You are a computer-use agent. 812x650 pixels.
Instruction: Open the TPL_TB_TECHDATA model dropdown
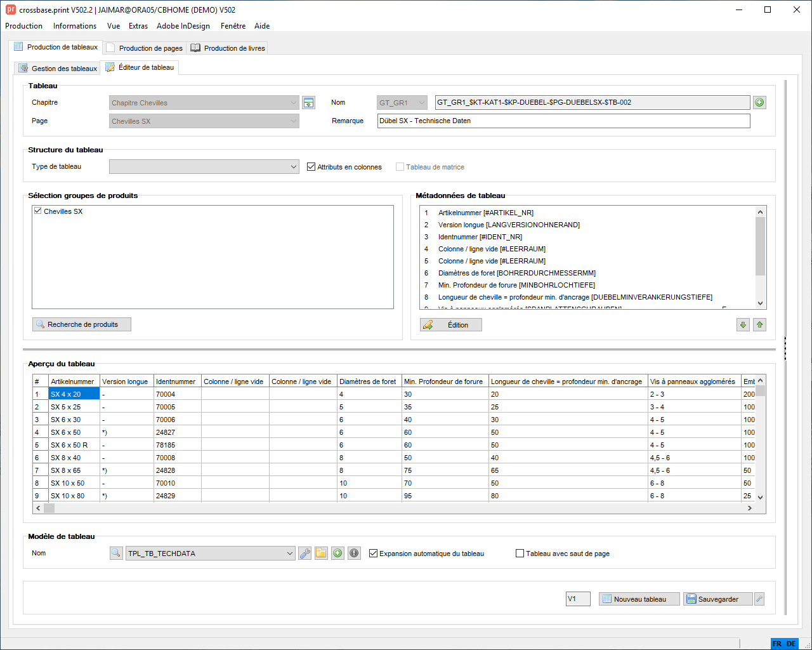(x=211, y=554)
